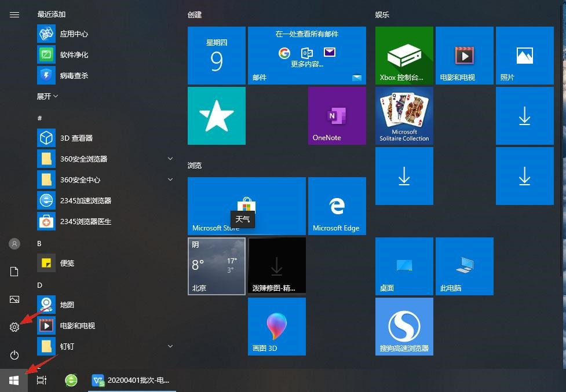Open the Sogou browser tile
This screenshot has height=392, width=566.
404,327
